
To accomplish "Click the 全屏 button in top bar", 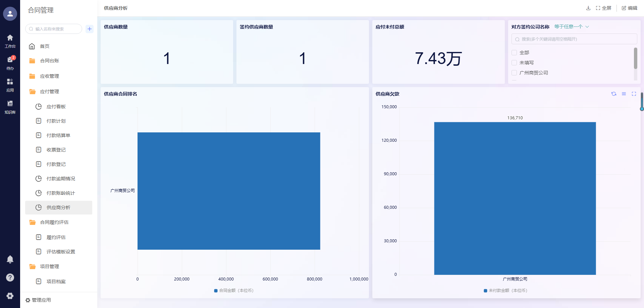I will click(603, 8).
